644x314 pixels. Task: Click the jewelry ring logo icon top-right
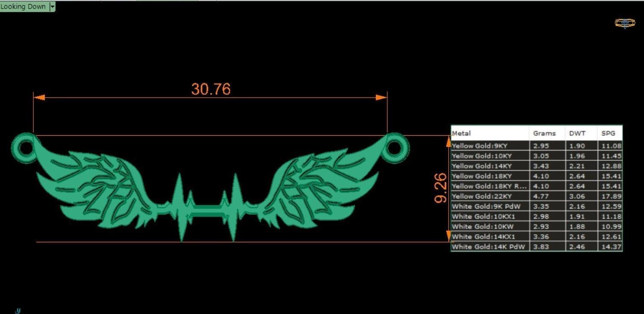(x=624, y=23)
